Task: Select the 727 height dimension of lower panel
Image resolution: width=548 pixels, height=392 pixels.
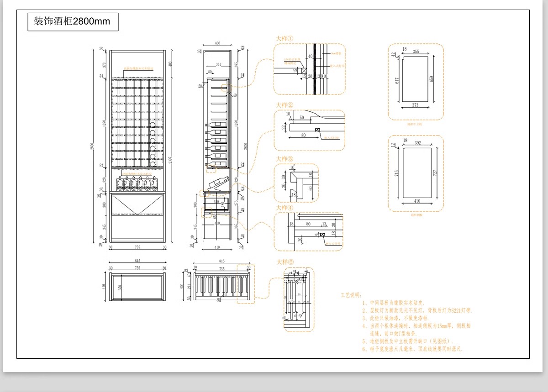Action: [436, 173]
